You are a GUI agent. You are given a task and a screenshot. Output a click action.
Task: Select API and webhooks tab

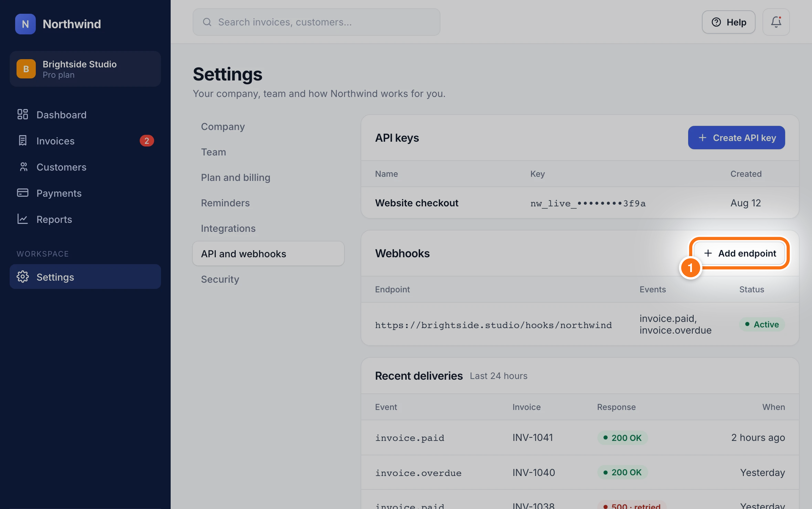pos(268,254)
